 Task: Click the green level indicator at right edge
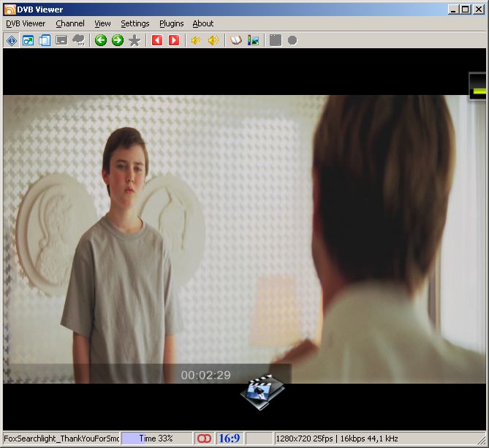(479, 91)
